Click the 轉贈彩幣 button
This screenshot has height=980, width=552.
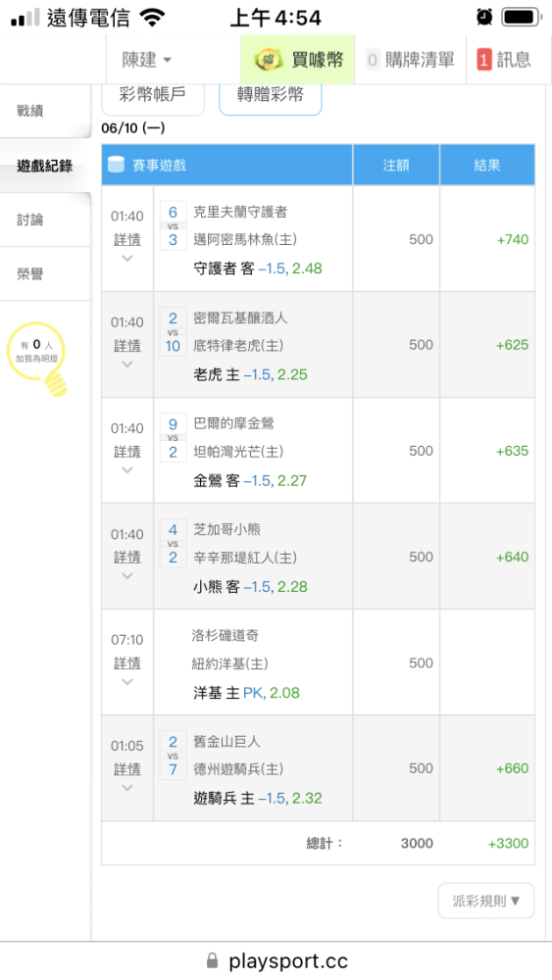pyautogui.click(x=270, y=96)
